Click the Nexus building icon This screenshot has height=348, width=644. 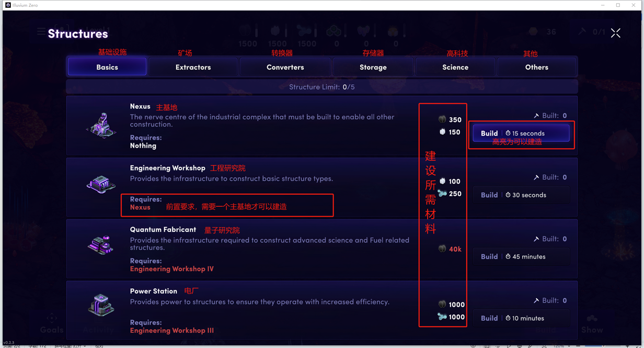[101, 125]
